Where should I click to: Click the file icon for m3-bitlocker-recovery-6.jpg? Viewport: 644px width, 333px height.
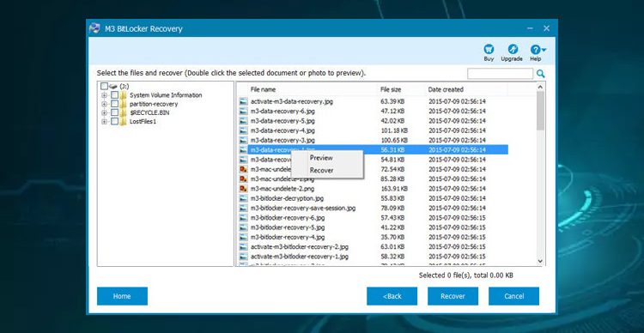pyautogui.click(x=244, y=218)
